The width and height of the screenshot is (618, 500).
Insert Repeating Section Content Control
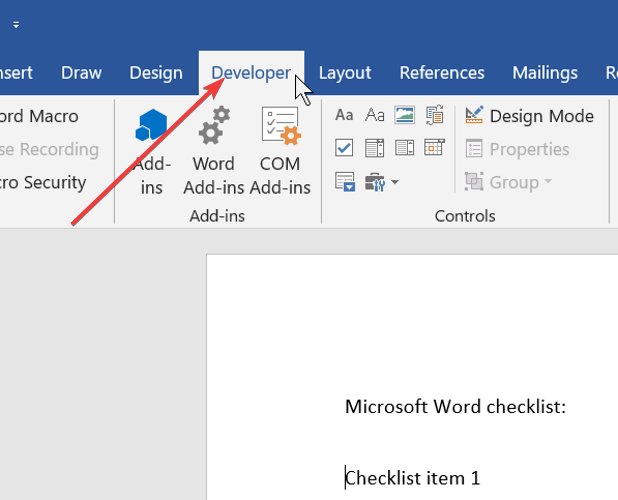pos(344,182)
